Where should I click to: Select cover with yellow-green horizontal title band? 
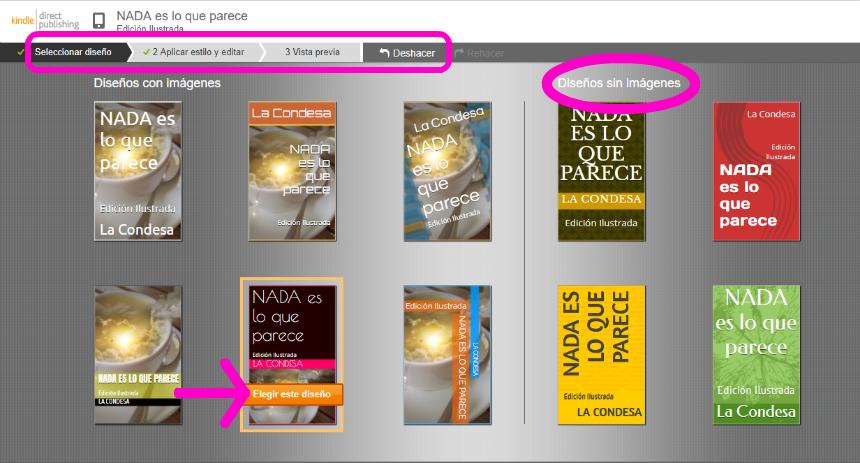[138, 354]
